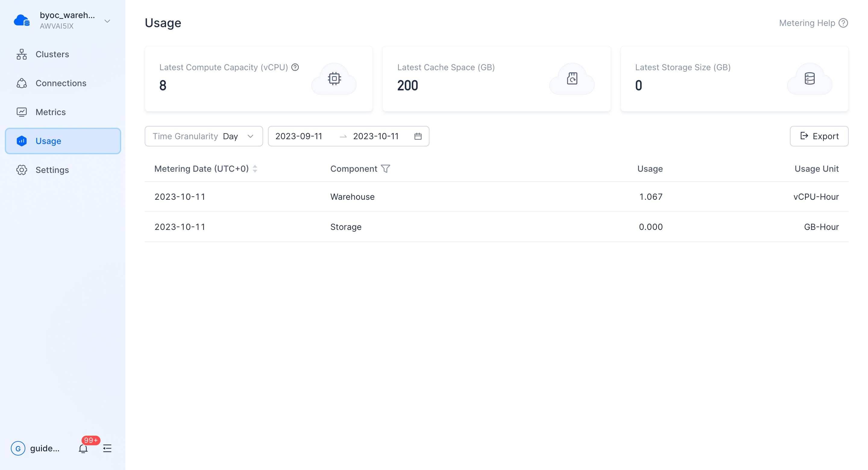Click the 0.000 usage value
868x470 pixels.
click(651, 227)
